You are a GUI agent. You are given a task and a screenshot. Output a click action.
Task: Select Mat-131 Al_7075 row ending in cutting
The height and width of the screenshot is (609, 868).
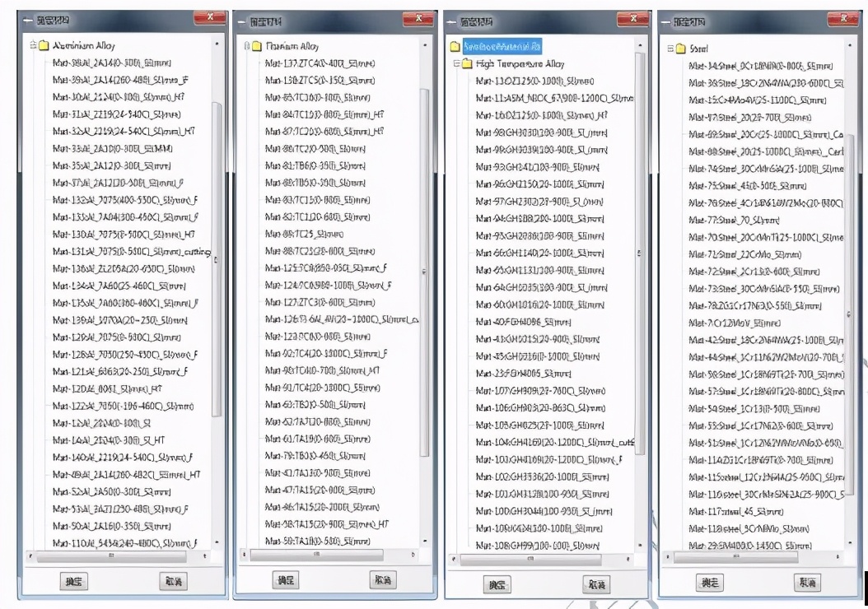(x=131, y=252)
